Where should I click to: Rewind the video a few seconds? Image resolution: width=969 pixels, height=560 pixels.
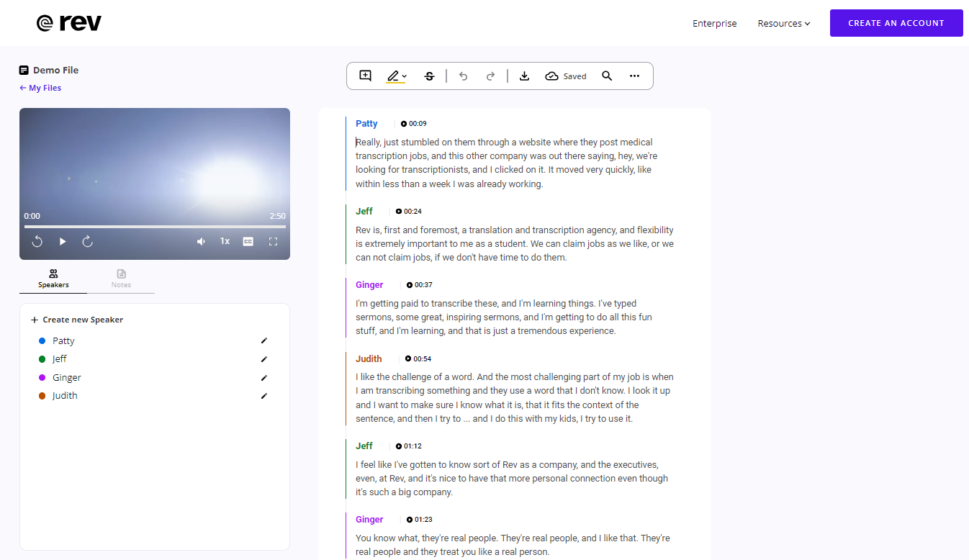[37, 241]
